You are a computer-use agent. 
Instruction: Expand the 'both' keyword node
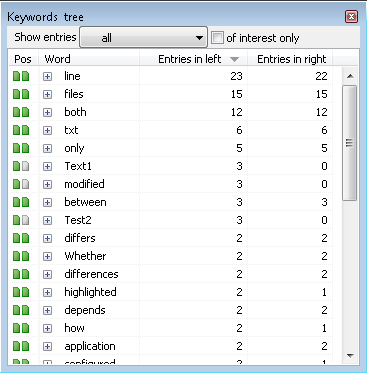point(48,112)
